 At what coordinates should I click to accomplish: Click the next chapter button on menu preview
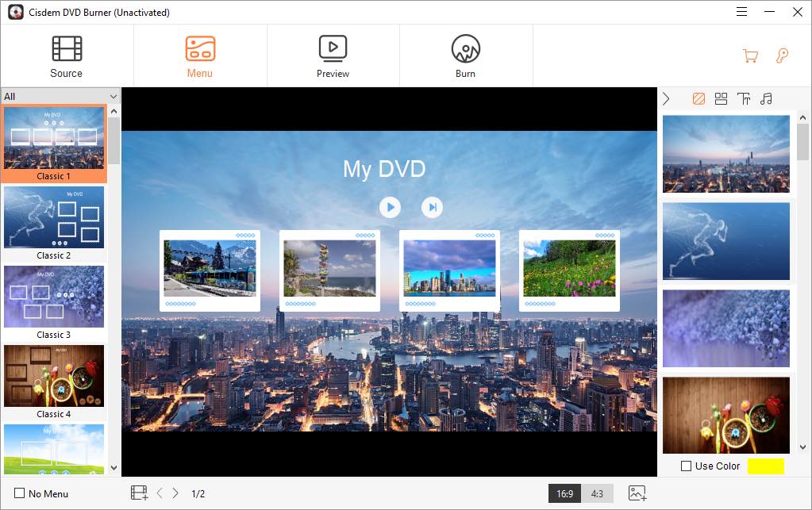tap(432, 208)
